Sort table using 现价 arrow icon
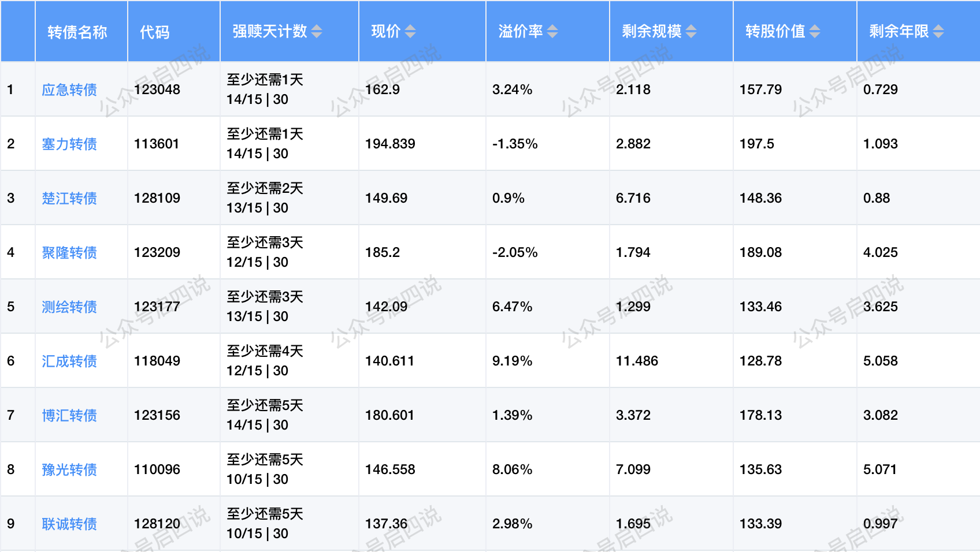The width and height of the screenshot is (980, 552). coord(410,31)
